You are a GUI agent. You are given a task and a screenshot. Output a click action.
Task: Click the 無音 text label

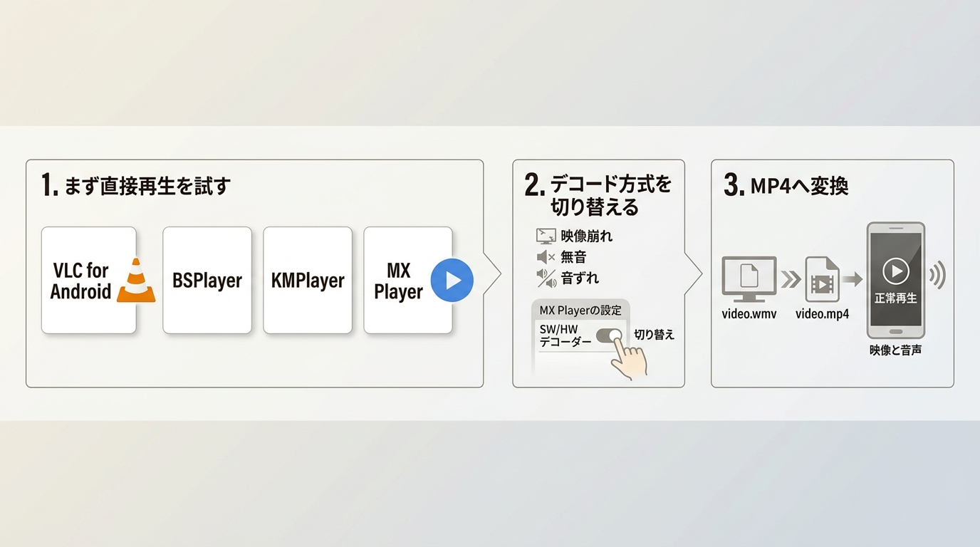[574, 257]
